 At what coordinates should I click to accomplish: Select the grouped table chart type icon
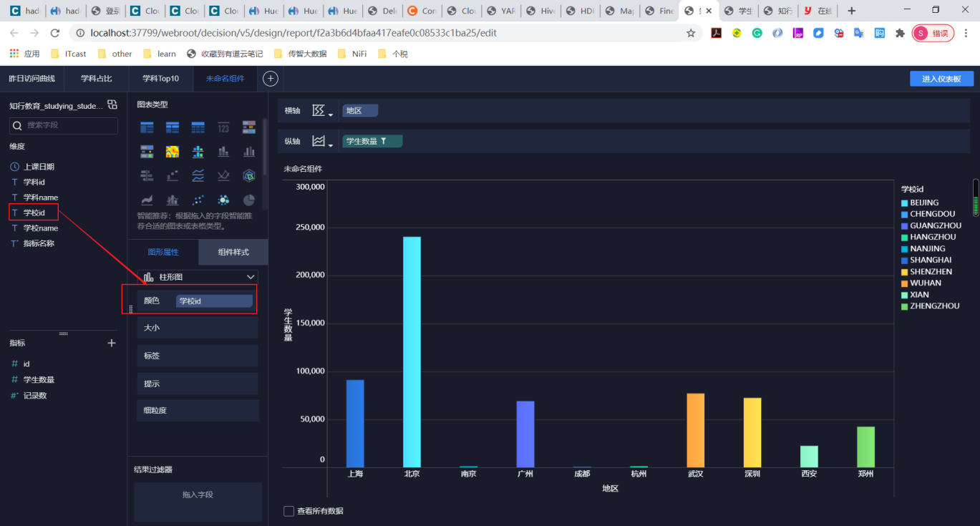tap(147, 128)
